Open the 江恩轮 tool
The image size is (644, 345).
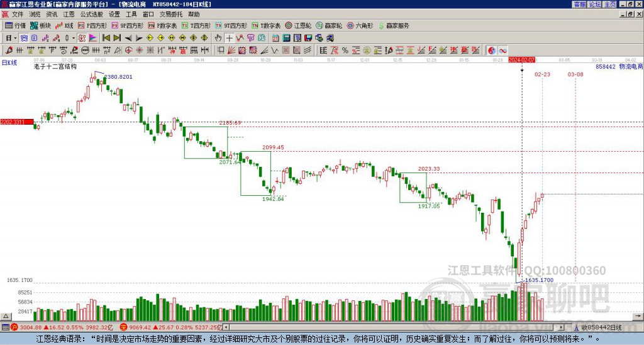(299, 25)
